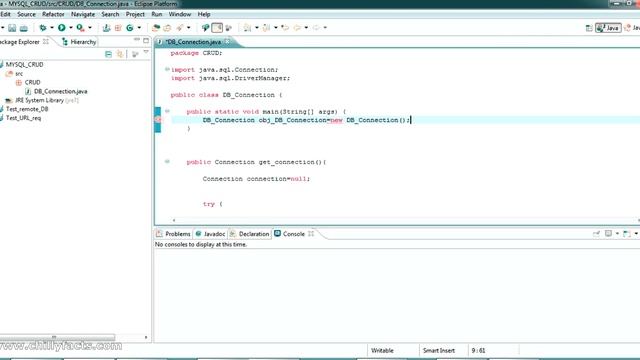The image size is (640, 360).
Task: Switch to the Javadoc tab
Action: [211, 234]
